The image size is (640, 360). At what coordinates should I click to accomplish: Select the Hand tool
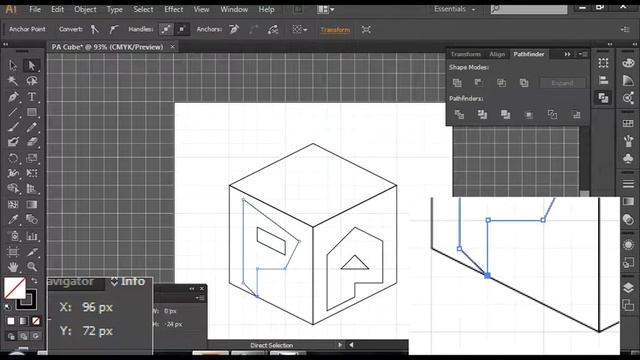pyautogui.click(x=13, y=267)
